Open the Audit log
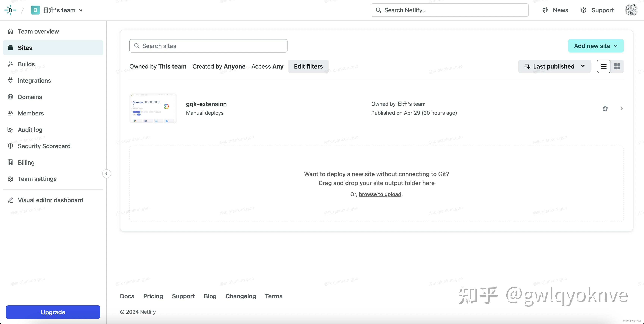This screenshot has height=324, width=644. pyautogui.click(x=30, y=130)
